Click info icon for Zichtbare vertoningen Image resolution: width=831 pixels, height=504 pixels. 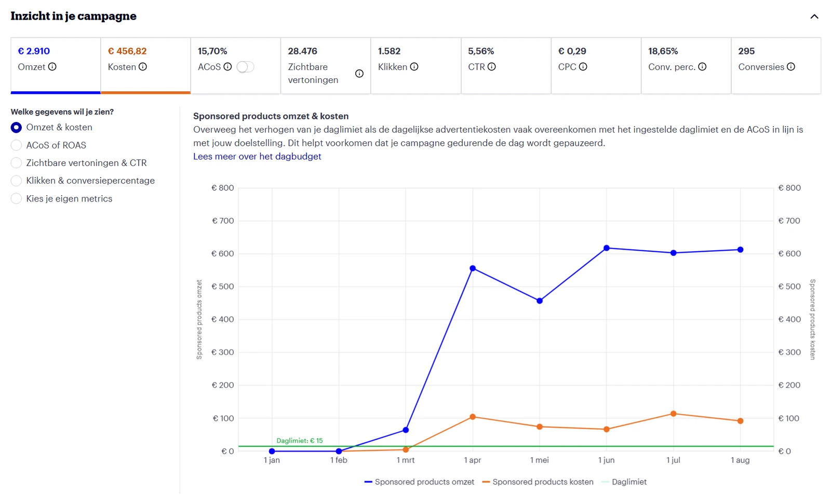[359, 73]
